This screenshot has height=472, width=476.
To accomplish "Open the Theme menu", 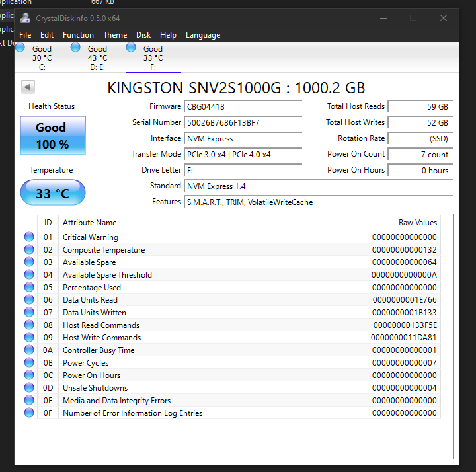I will [115, 35].
